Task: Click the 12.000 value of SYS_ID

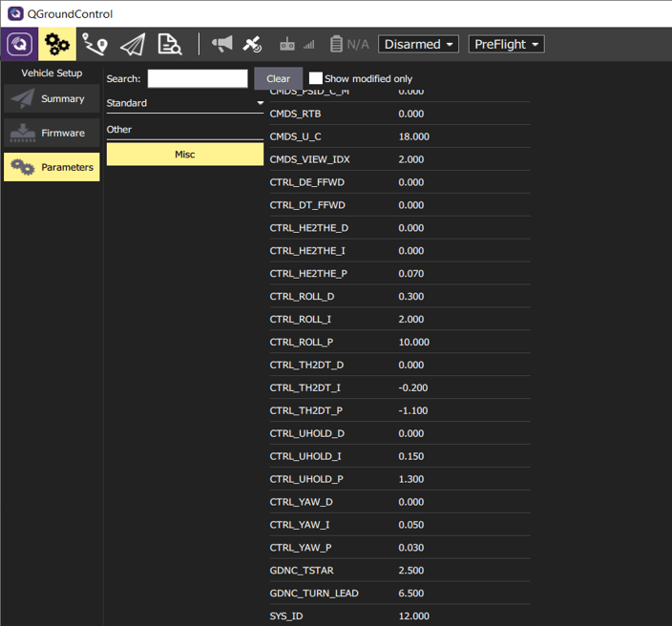Action: tap(414, 616)
